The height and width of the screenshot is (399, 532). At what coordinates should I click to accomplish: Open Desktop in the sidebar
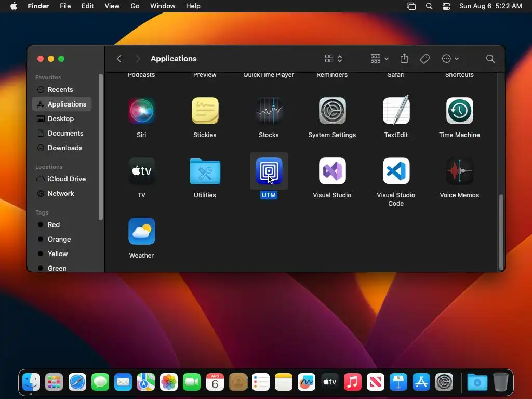pos(62,119)
